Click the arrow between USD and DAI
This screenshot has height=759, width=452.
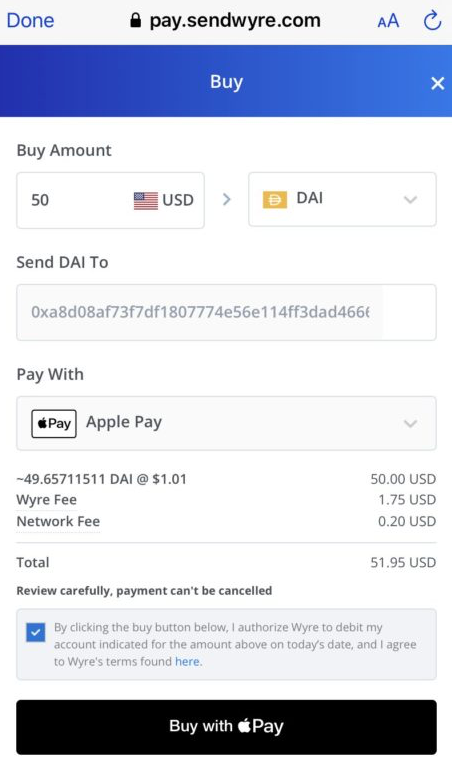tap(226, 199)
